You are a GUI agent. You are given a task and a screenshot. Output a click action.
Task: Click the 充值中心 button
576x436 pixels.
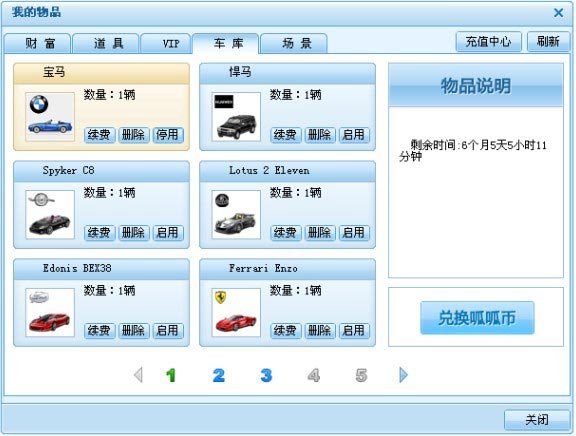(489, 42)
